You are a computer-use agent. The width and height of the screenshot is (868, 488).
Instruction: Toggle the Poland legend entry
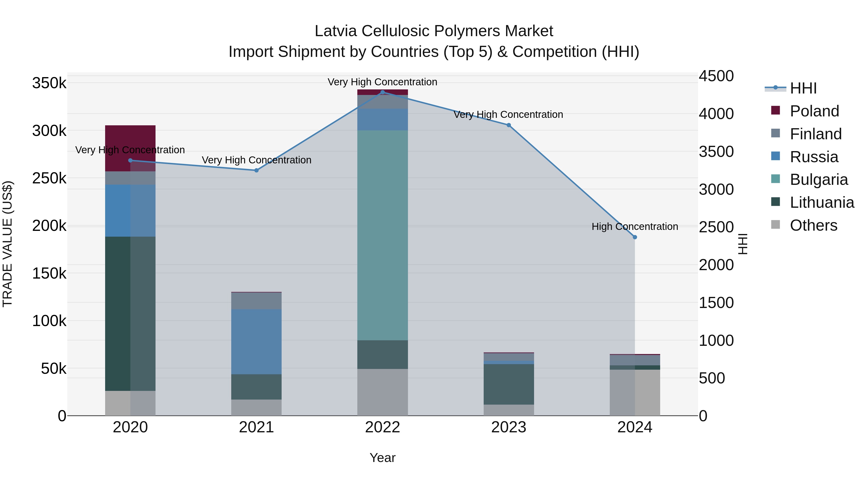pos(805,111)
